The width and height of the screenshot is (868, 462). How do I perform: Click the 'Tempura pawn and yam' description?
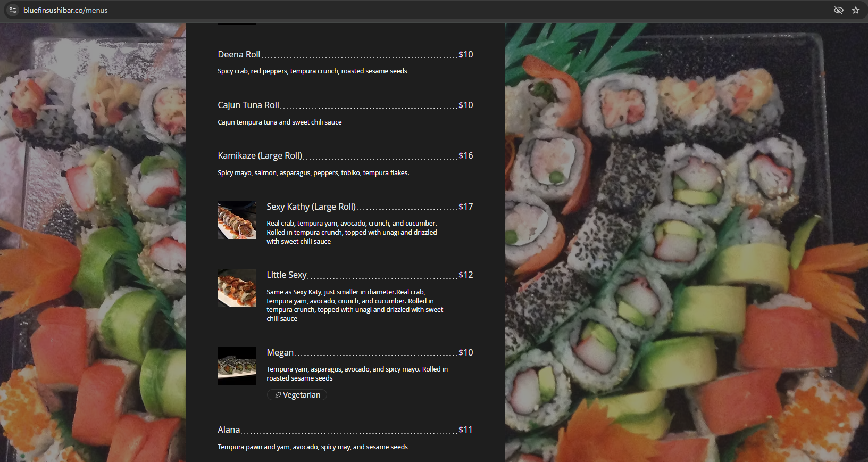coord(313,447)
